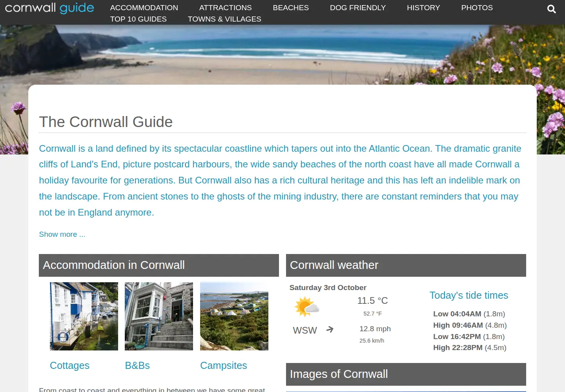Go to Towns & Villages
565x392 pixels.
(x=224, y=19)
